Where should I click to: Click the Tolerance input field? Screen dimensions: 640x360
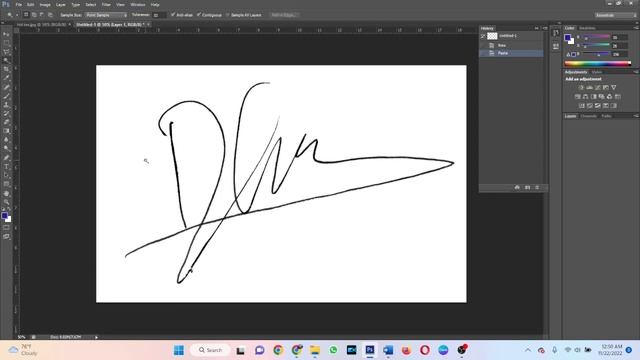[159, 15]
